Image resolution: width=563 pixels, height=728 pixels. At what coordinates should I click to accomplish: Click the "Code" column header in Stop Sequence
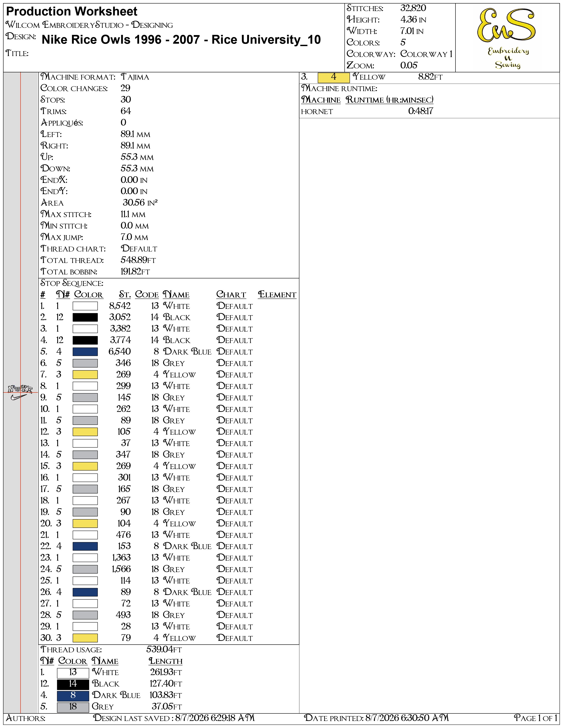tap(147, 295)
